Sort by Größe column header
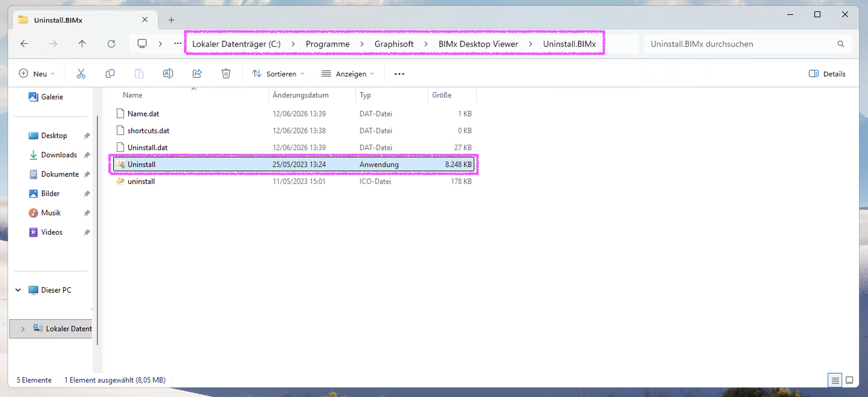This screenshot has width=868, height=397. (x=452, y=95)
